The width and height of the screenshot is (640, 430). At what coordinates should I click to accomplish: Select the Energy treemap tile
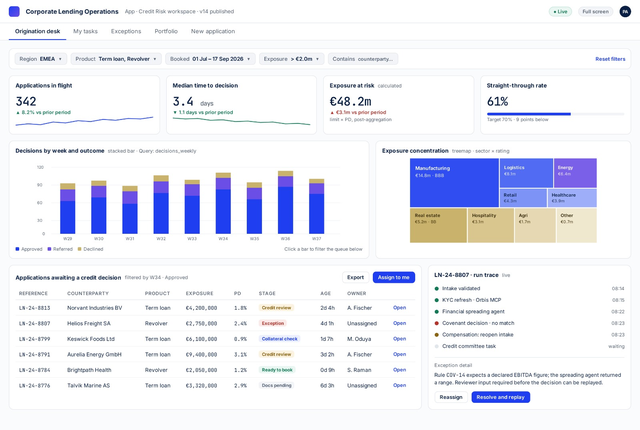[576, 173]
